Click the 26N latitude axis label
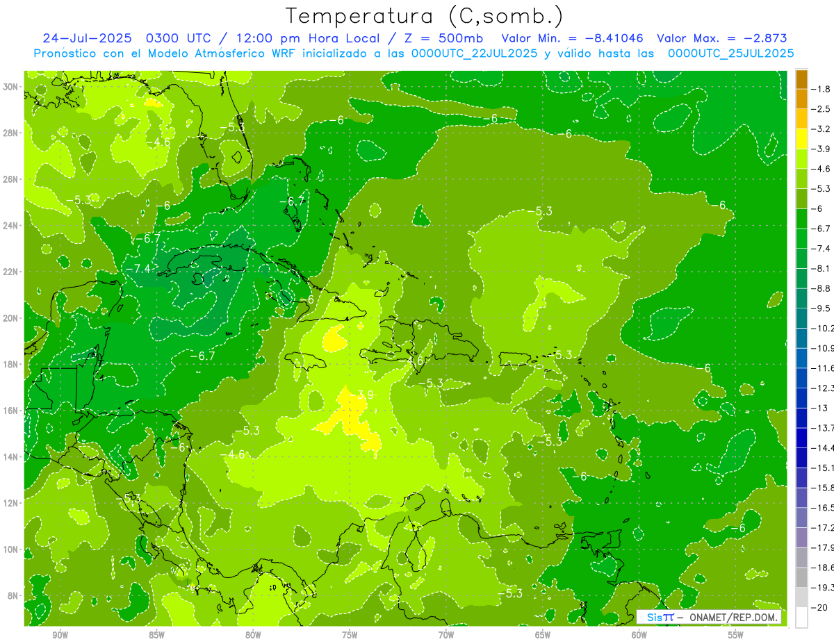This screenshot has height=644, width=834. (11, 179)
